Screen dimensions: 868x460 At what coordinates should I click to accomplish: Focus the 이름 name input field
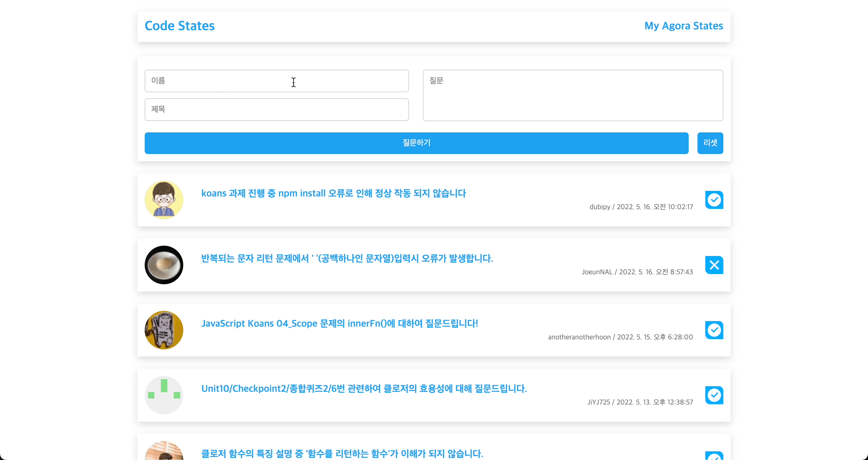pos(276,81)
